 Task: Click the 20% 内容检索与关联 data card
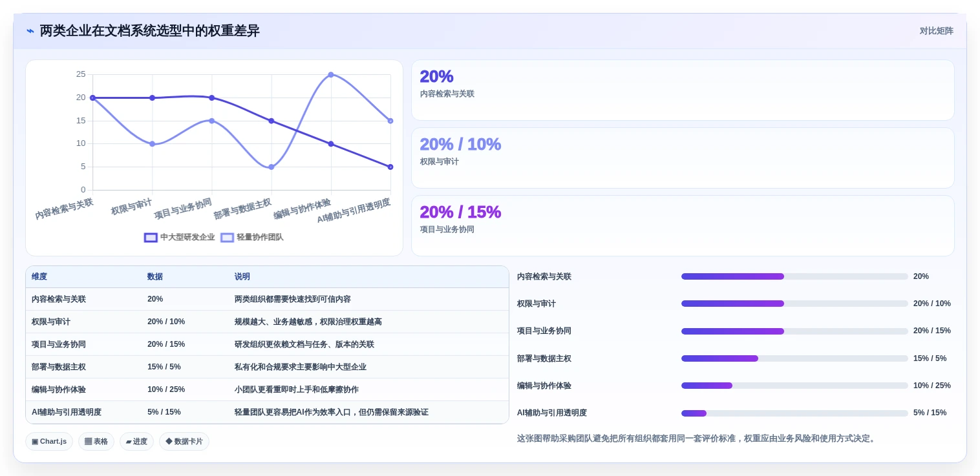(683, 90)
